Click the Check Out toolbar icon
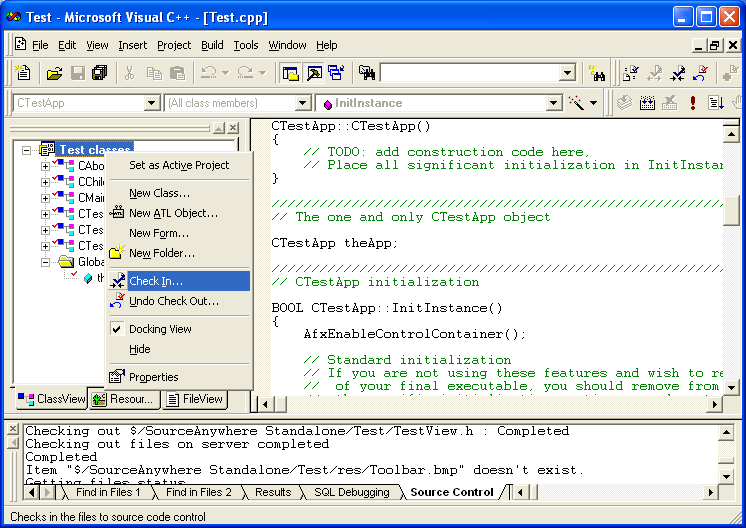The height and width of the screenshot is (528, 746). [x=655, y=73]
